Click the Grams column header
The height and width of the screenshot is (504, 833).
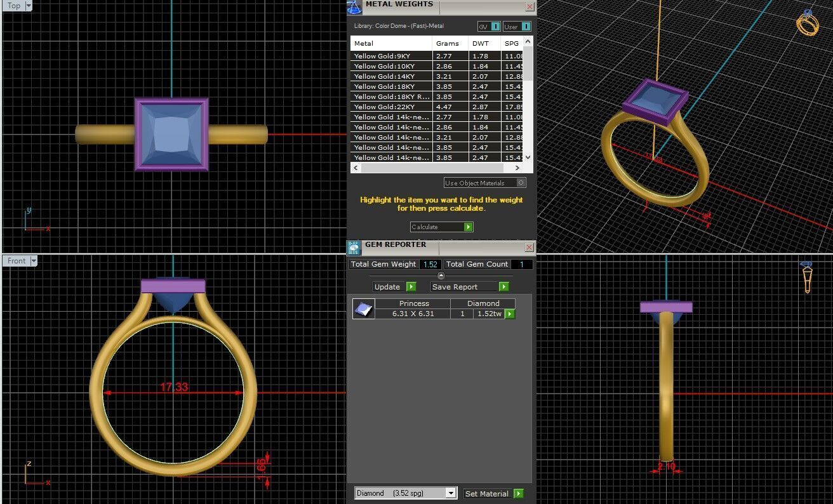pyautogui.click(x=451, y=43)
